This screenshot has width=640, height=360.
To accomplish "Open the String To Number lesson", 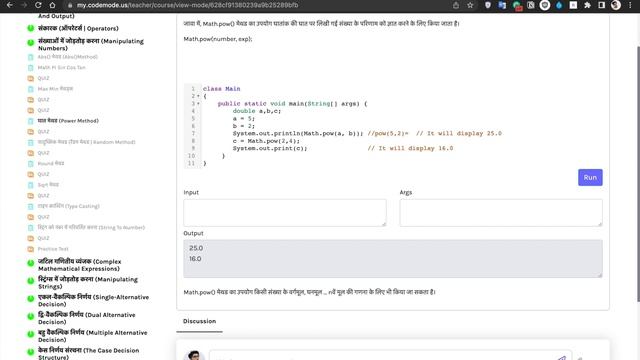I will [x=91, y=227].
